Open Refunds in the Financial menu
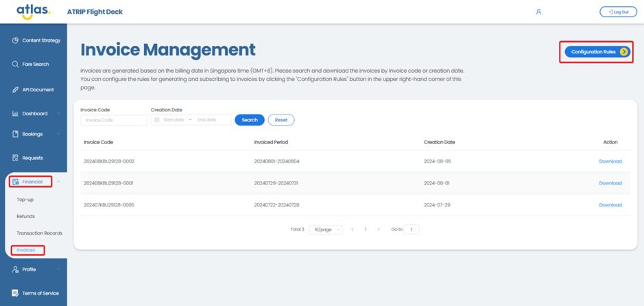 click(25, 216)
